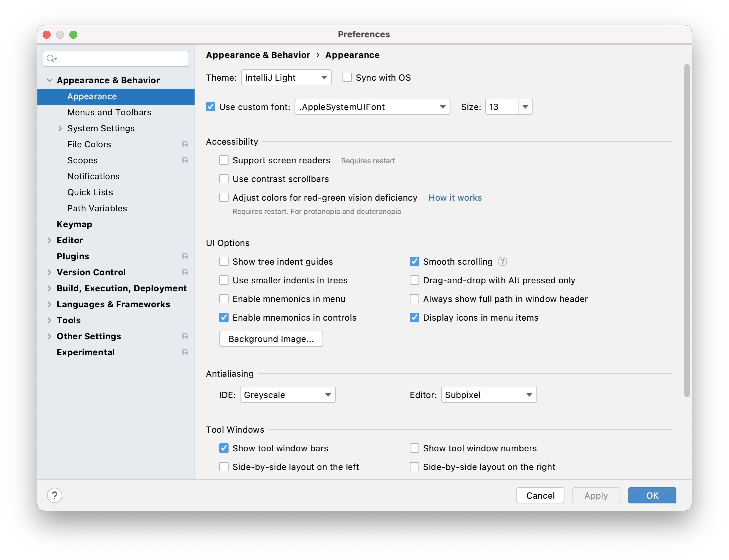Image resolution: width=729 pixels, height=560 pixels.
Task: Click the project-level icon next to Plugins
Action: pyautogui.click(x=185, y=256)
